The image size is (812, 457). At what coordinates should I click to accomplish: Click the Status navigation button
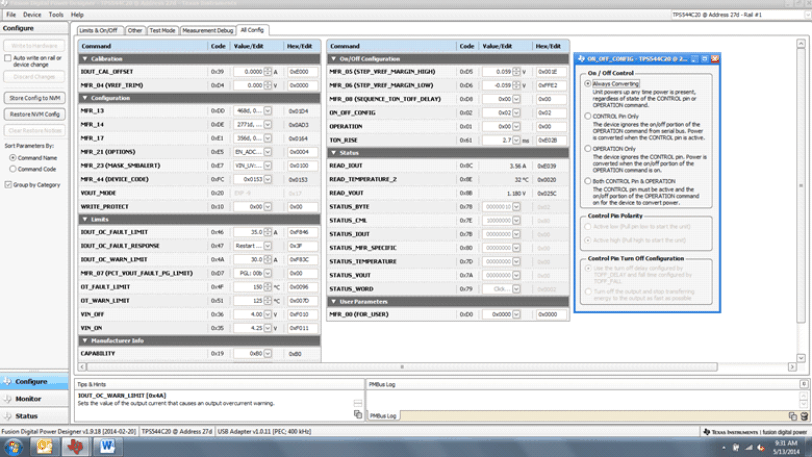(34, 416)
